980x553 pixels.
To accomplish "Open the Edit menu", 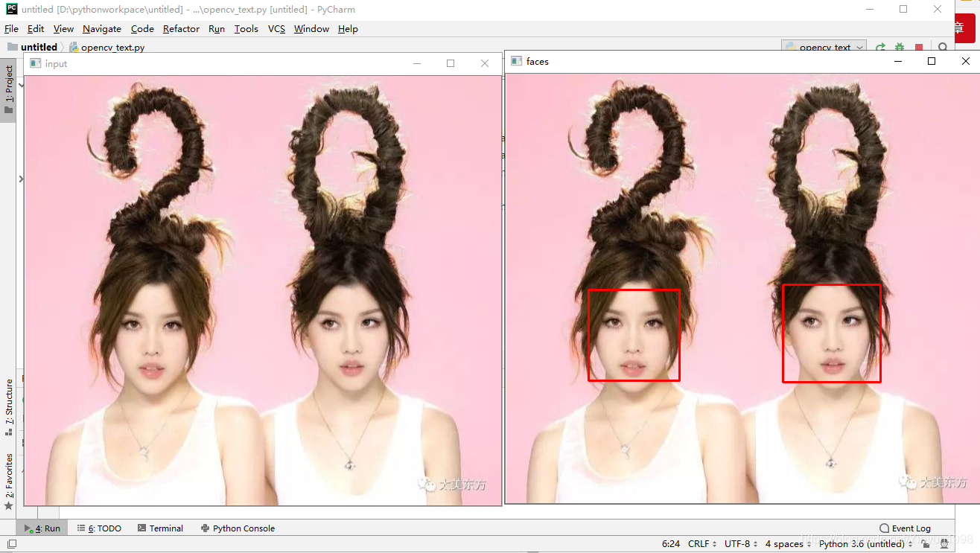I will (x=36, y=29).
